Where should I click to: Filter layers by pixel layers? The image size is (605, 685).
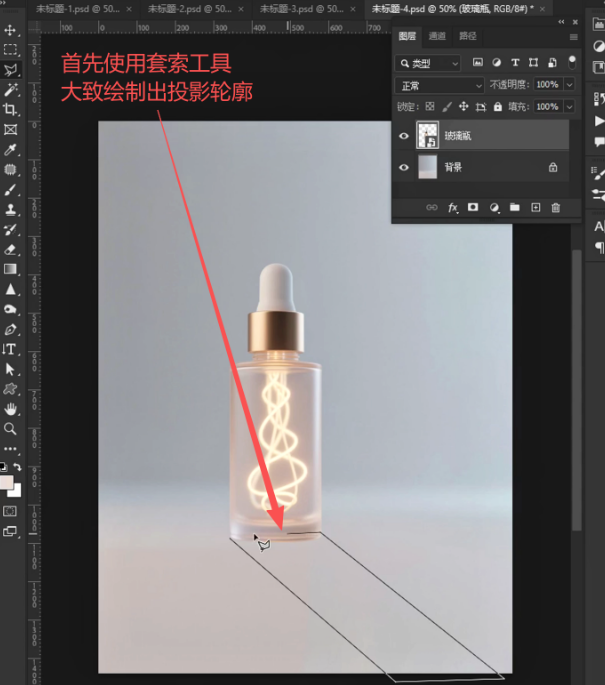(x=478, y=62)
